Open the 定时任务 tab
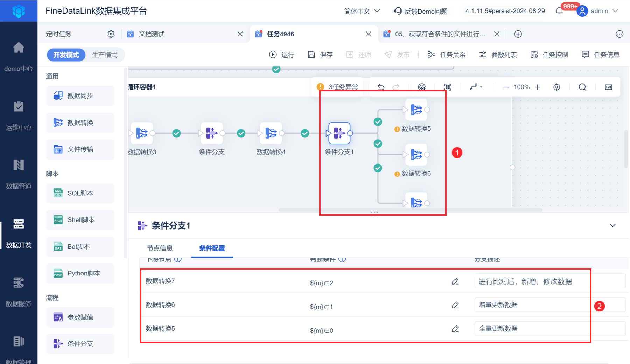 59,34
